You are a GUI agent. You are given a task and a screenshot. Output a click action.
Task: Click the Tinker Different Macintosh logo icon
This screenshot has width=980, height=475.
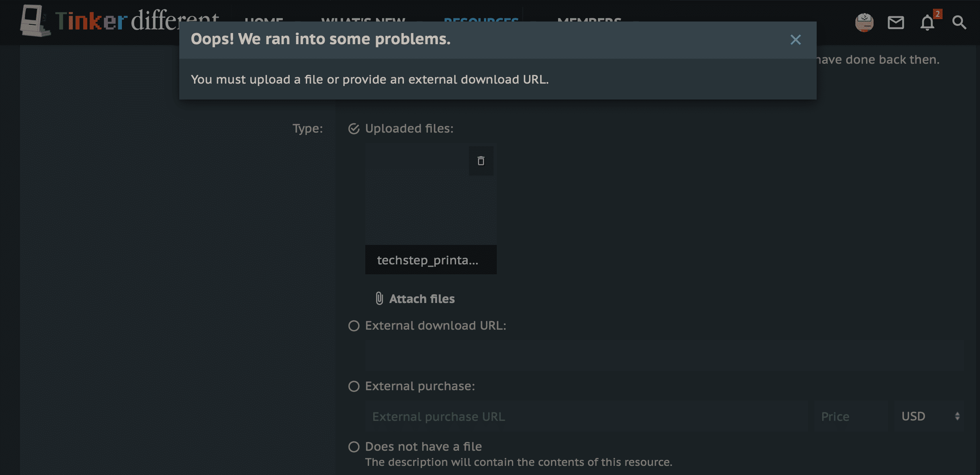[x=35, y=21]
